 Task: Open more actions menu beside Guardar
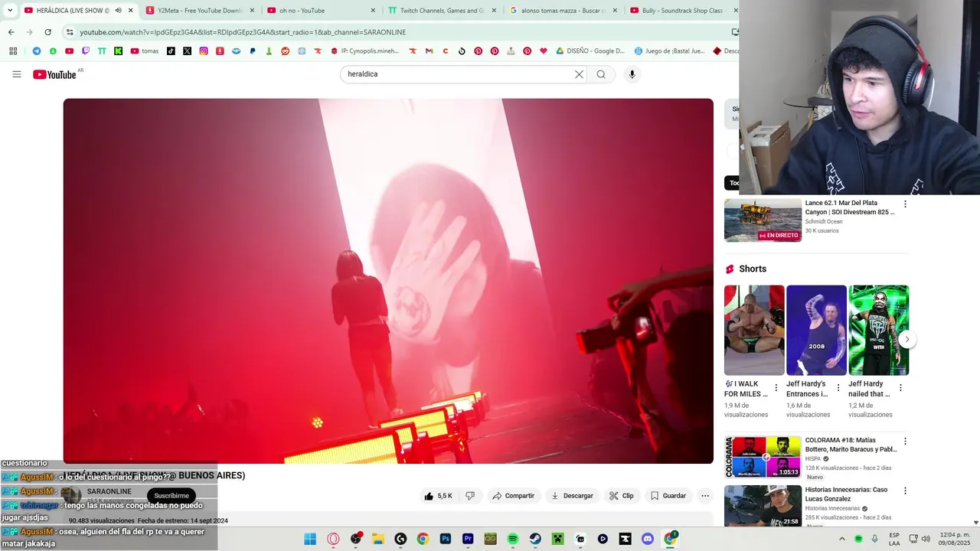pyautogui.click(x=705, y=496)
